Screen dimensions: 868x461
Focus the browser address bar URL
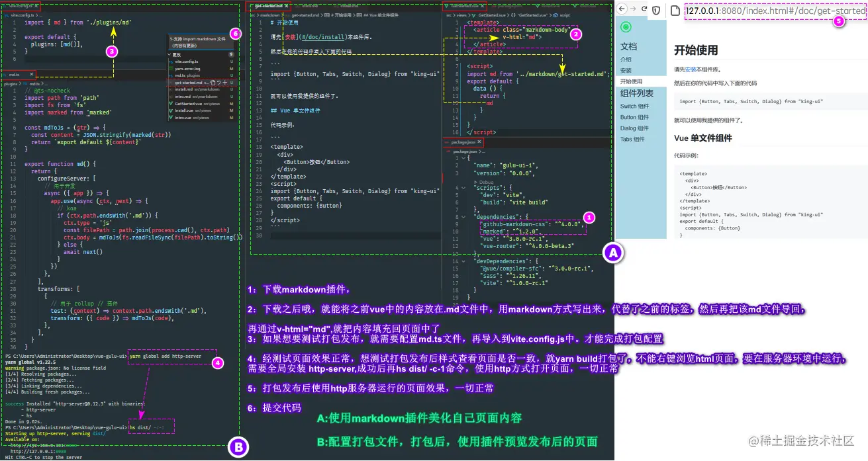click(x=775, y=10)
